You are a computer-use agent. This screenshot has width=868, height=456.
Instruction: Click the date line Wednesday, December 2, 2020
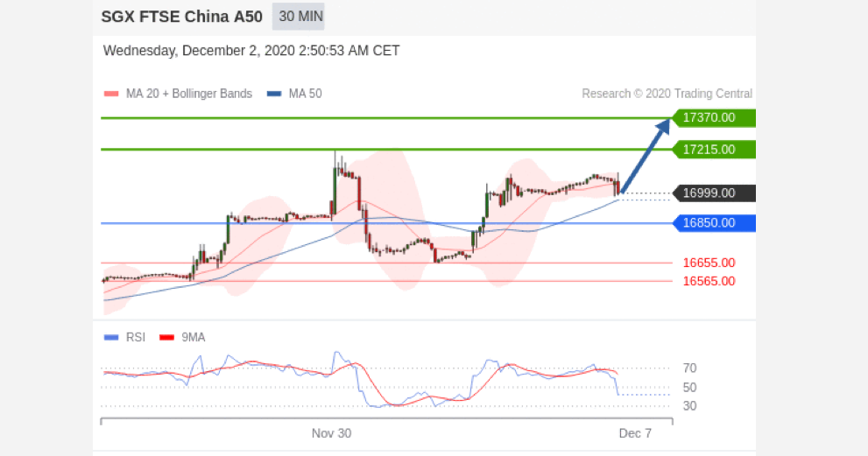pyautogui.click(x=251, y=51)
